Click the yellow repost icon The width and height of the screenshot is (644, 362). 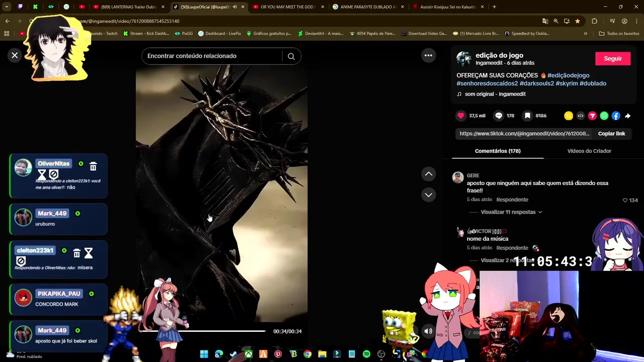569,116
